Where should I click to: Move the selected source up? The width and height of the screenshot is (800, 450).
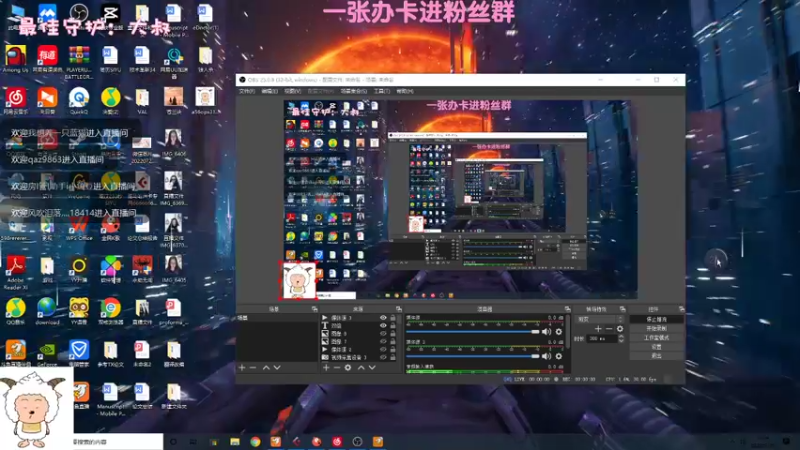pos(361,367)
